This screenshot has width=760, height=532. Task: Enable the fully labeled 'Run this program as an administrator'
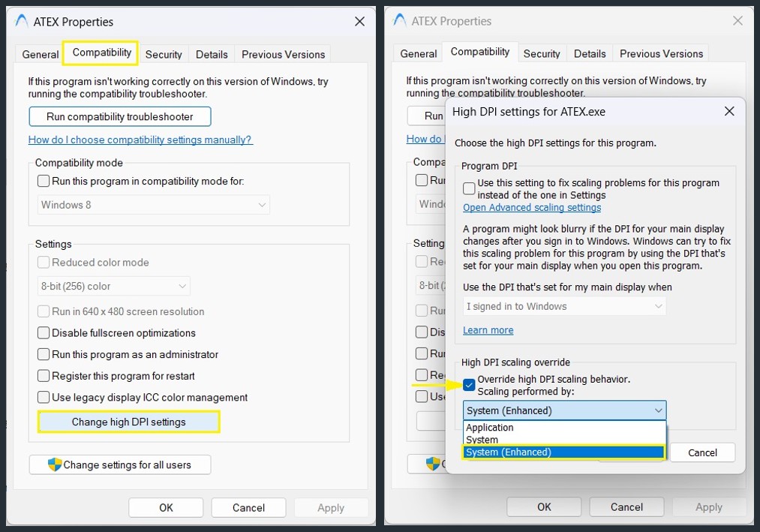[128, 354]
